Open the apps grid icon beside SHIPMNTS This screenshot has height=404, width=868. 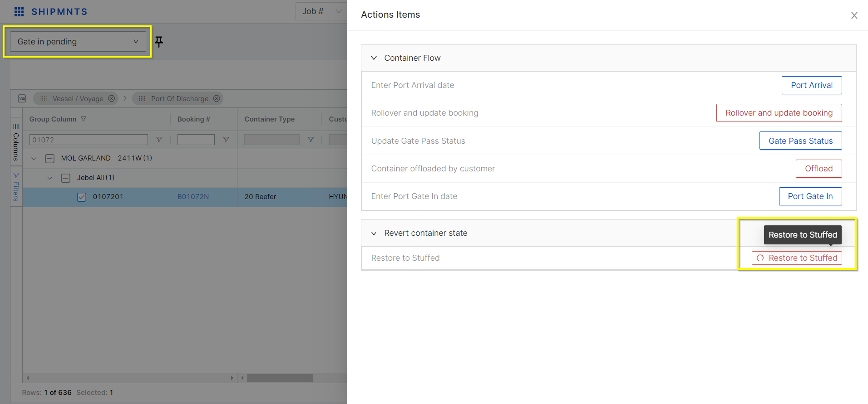[x=19, y=12]
